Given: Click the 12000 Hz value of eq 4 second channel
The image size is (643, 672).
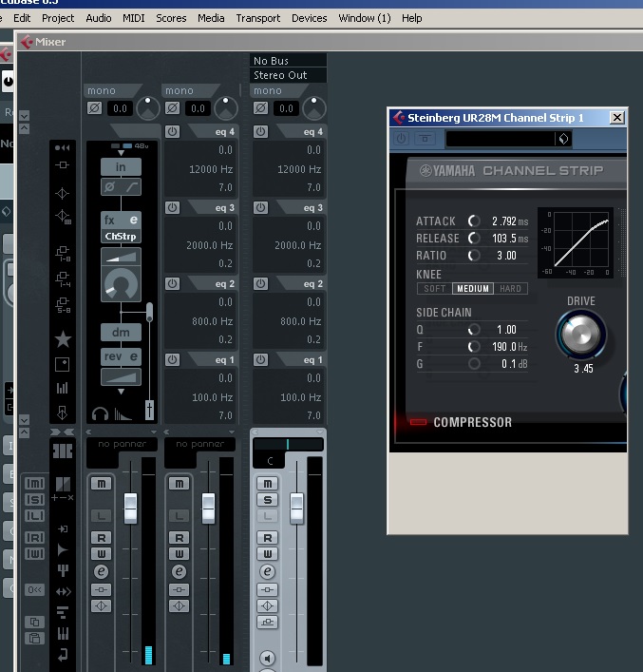Looking at the screenshot, I should 211,169.
